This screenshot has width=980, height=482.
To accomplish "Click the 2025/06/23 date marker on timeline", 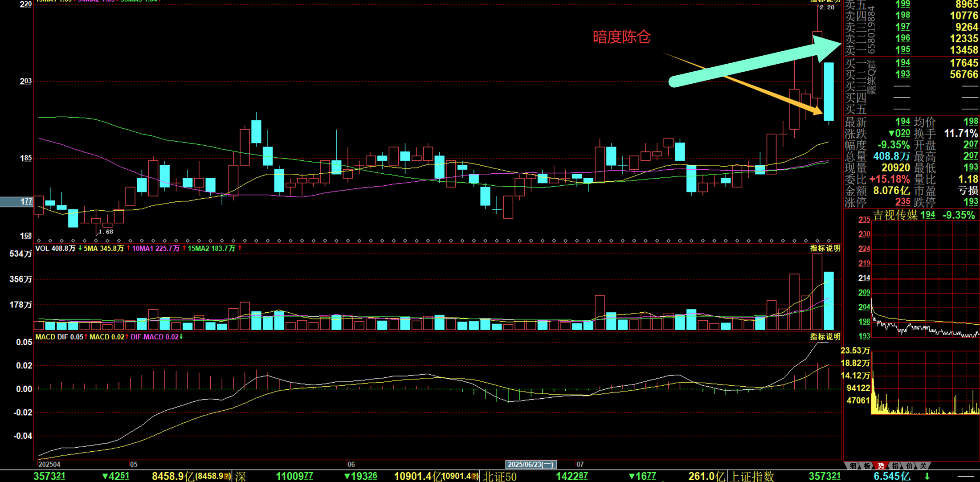I will [531, 464].
